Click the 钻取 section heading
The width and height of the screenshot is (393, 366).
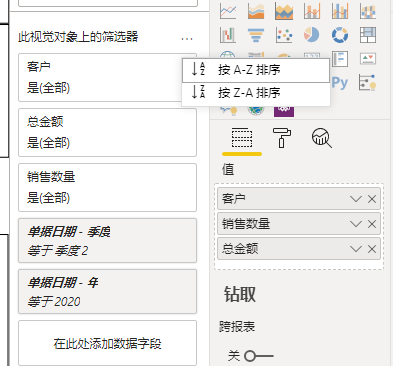tap(240, 294)
